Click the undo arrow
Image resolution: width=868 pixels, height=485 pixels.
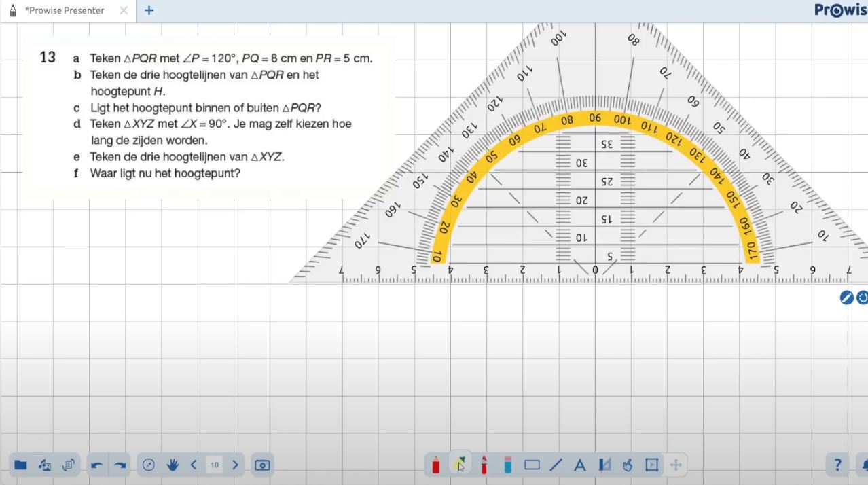tap(97, 465)
